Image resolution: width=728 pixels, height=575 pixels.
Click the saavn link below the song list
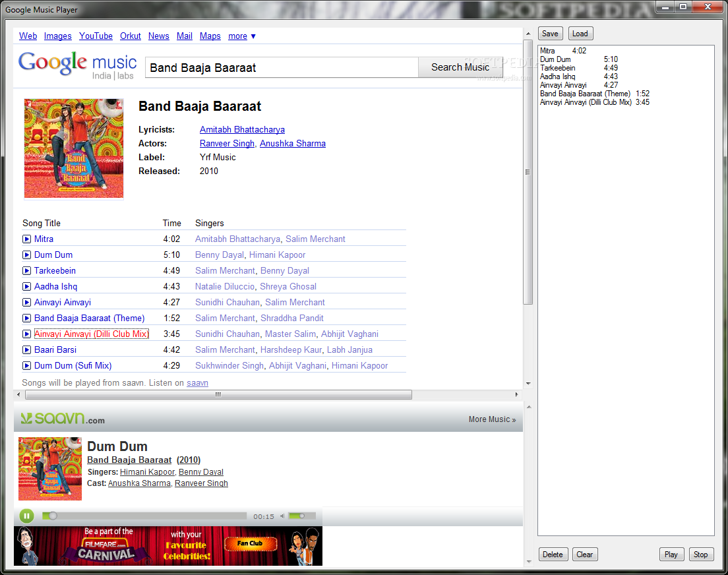point(197,383)
